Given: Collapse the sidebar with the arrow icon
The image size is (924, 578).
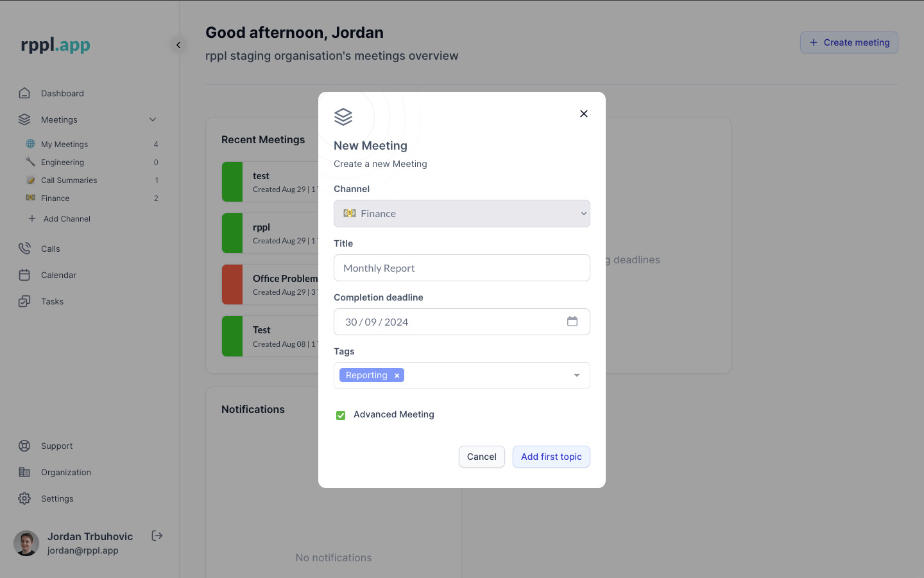Looking at the screenshot, I should pos(178,45).
